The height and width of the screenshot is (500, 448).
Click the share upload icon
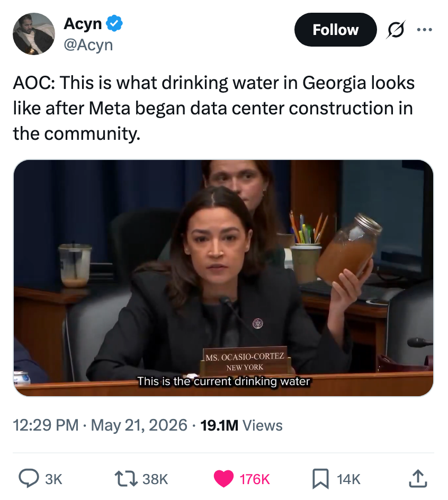click(418, 478)
